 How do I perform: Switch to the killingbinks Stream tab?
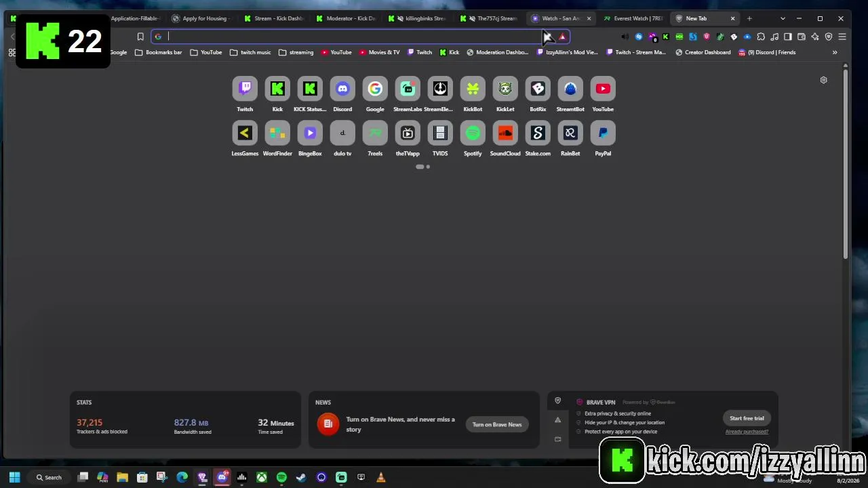tap(417, 18)
